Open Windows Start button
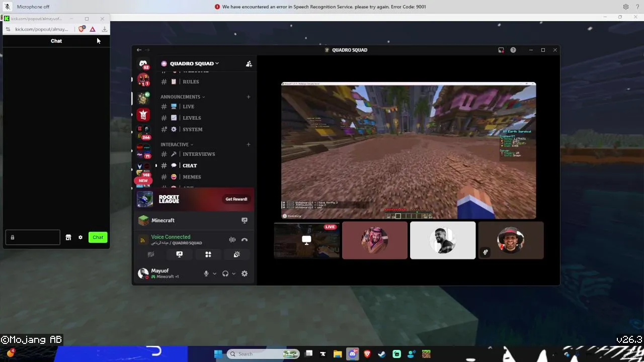The image size is (644, 362). click(x=218, y=354)
